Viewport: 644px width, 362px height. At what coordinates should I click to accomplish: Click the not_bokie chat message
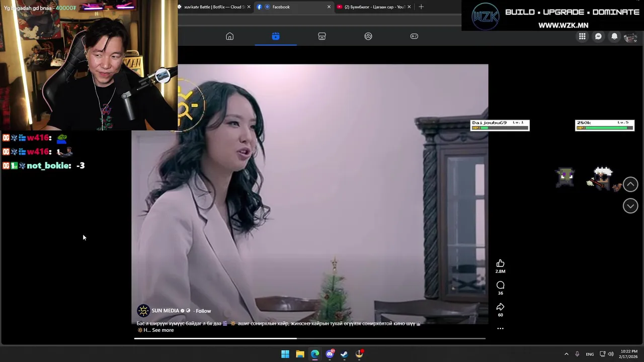(x=43, y=165)
